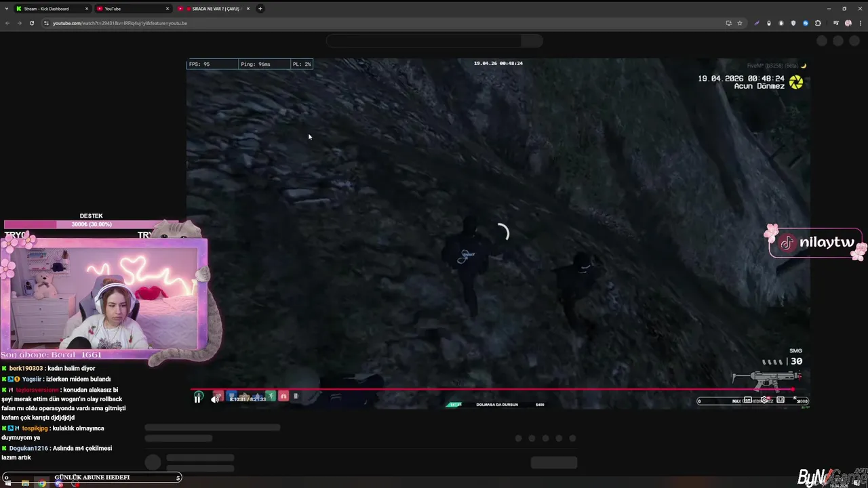Open the tab search dropdown arrow
Viewport: 868px width, 488px height.
pyautogui.click(x=6, y=9)
